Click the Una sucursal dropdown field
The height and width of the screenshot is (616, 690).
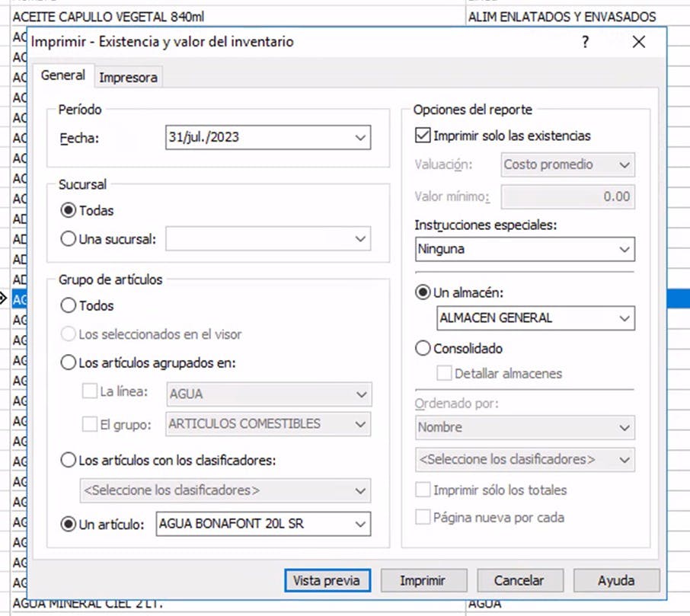click(x=268, y=238)
